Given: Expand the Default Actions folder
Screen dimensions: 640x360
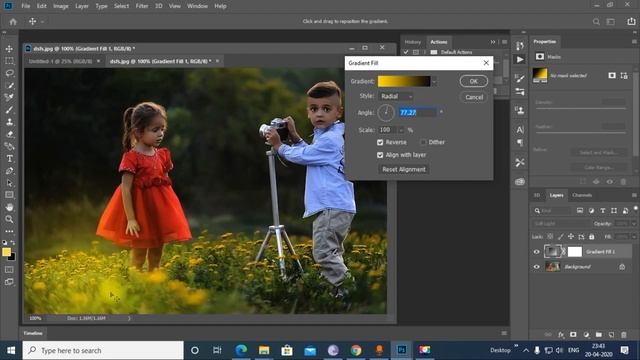Looking at the screenshot, I should click(x=424, y=52).
